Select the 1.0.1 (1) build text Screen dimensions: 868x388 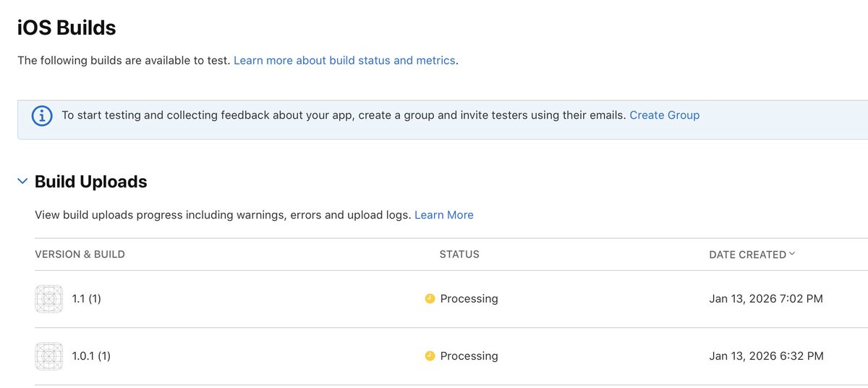(x=91, y=356)
